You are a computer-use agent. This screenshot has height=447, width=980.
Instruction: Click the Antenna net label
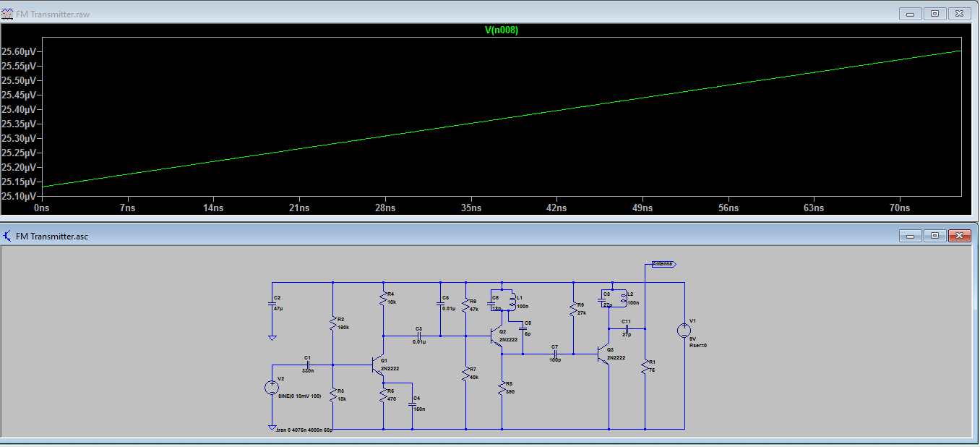(x=663, y=264)
